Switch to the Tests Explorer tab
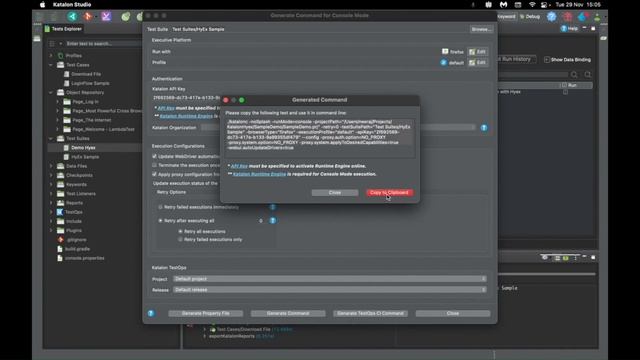The height and width of the screenshot is (360, 640). click(63, 29)
